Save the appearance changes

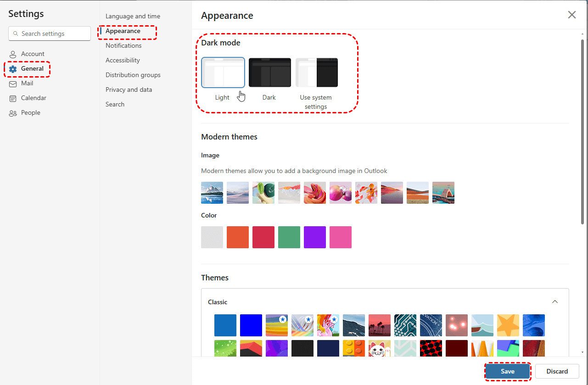pos(507,371)
